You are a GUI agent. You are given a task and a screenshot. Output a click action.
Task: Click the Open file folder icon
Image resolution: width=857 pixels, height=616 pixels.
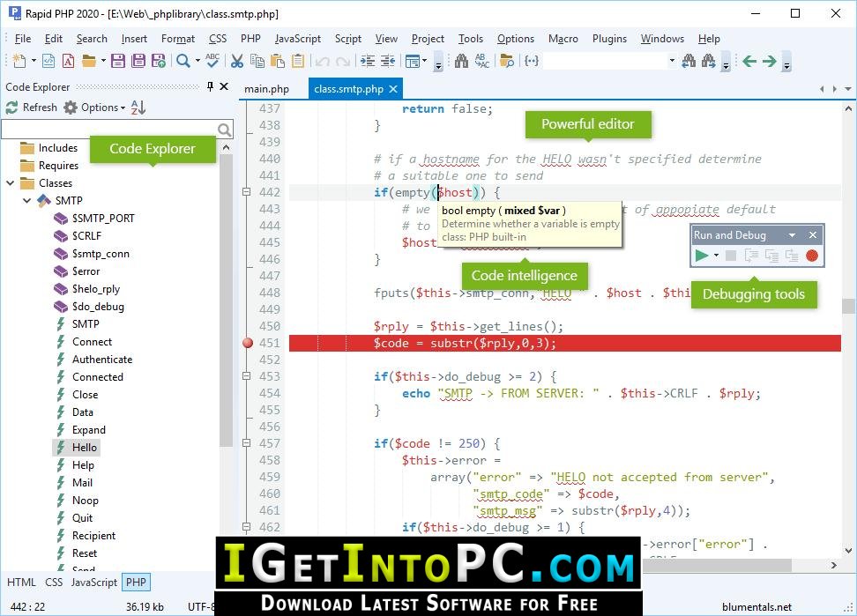pyautogui.click(x=88, y=61)
